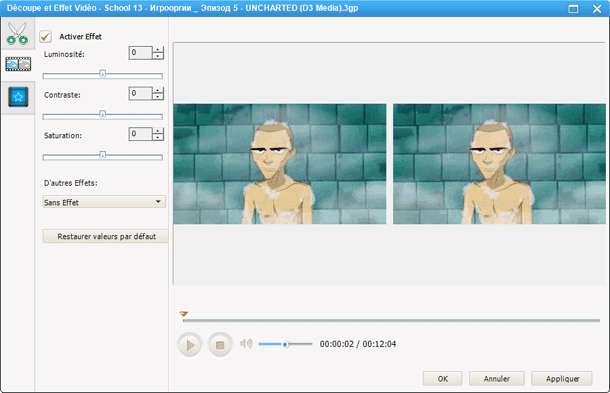
Task: Click the Saturation slider handle
Action: point(102,155)
